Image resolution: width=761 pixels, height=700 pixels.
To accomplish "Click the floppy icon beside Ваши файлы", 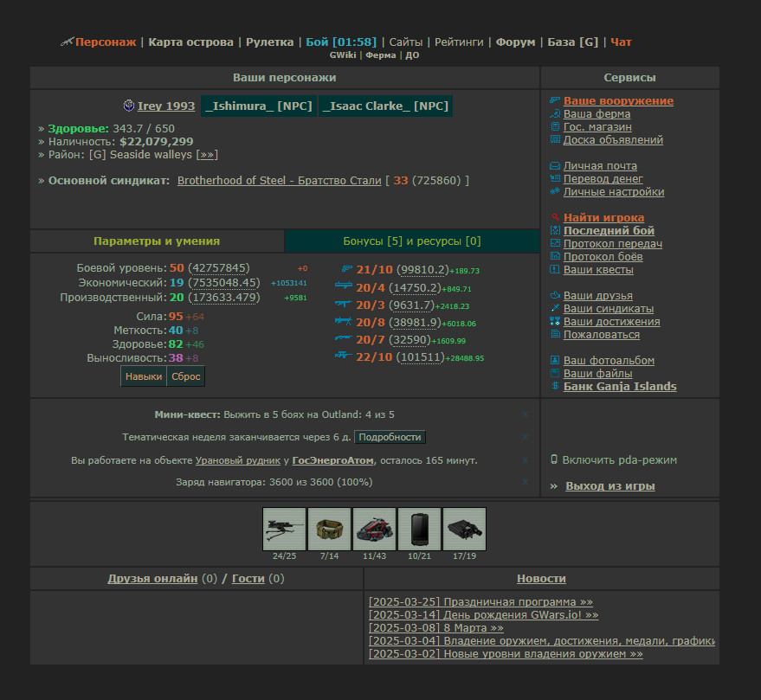I will [x=555, y=373].
